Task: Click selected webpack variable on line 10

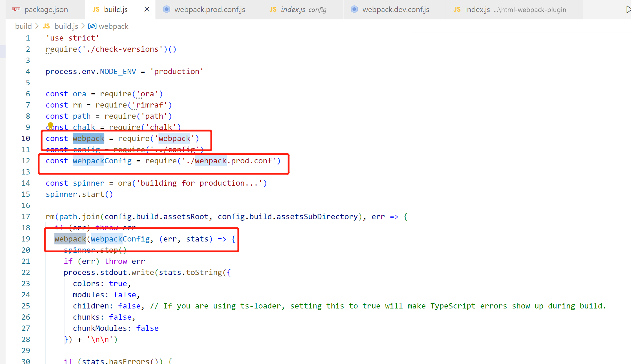Action: click(x=88, y=138)
